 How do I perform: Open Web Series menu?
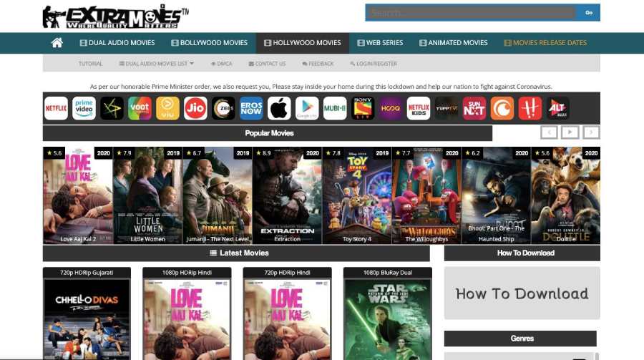pos(381,43)
